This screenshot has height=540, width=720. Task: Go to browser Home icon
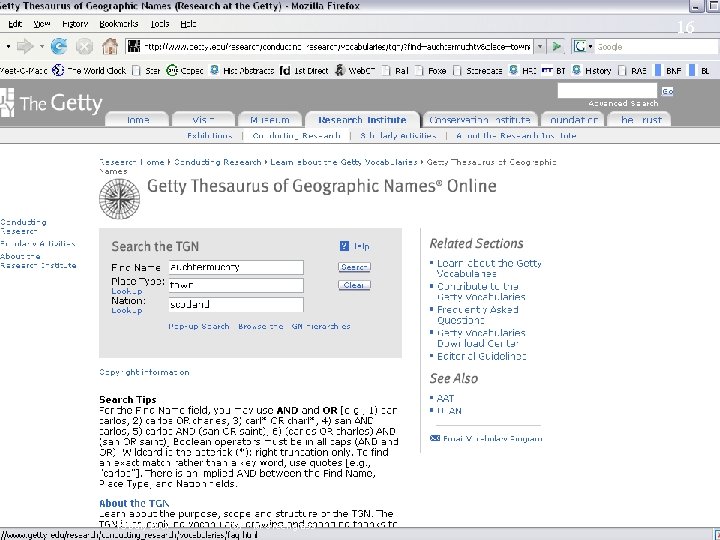pos(110,46)
